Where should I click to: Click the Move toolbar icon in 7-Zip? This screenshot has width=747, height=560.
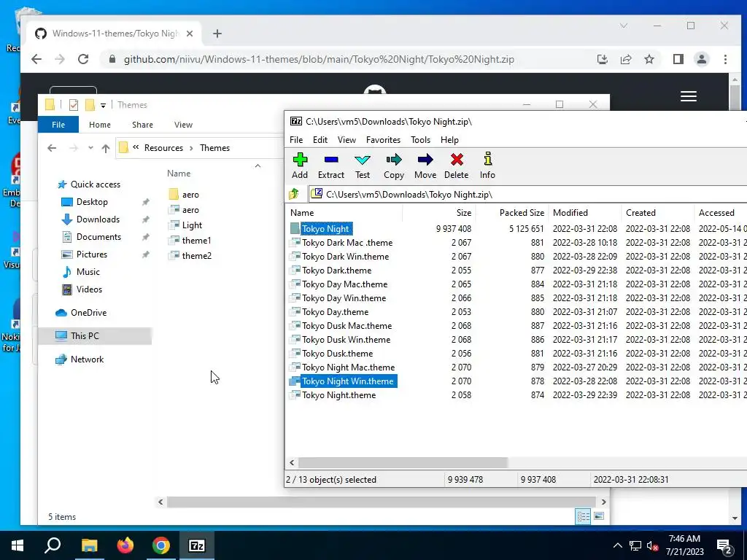point(425,166)
